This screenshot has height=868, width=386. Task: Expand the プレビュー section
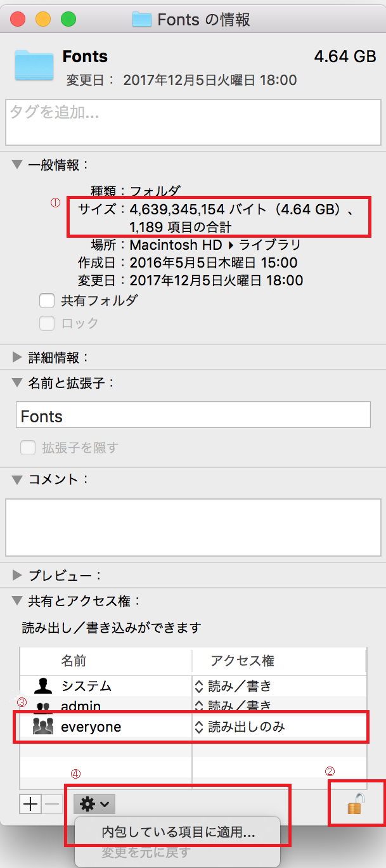(x=16, y=575)
